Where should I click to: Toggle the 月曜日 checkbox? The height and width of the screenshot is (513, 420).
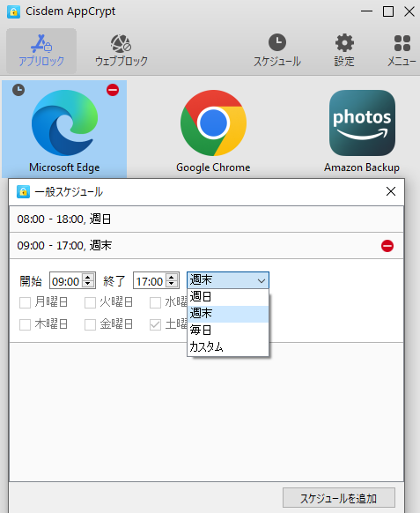(x=26, y=302)
